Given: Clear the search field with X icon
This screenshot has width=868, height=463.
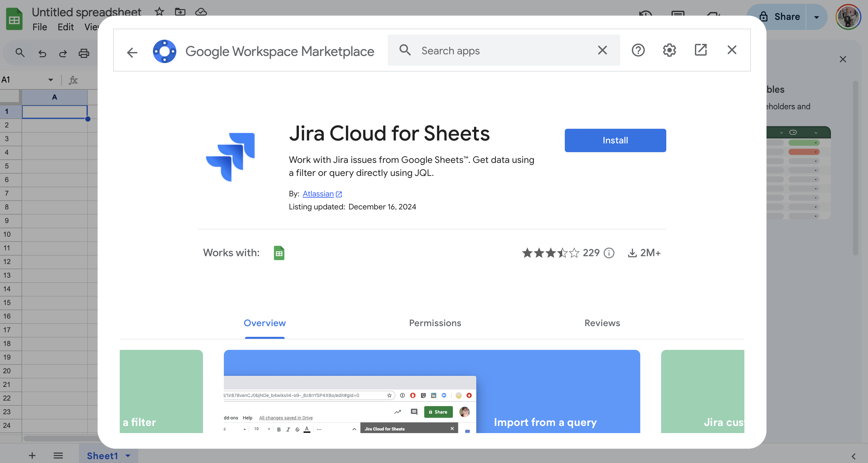Looking at the screenshot, I should (603, 50).
